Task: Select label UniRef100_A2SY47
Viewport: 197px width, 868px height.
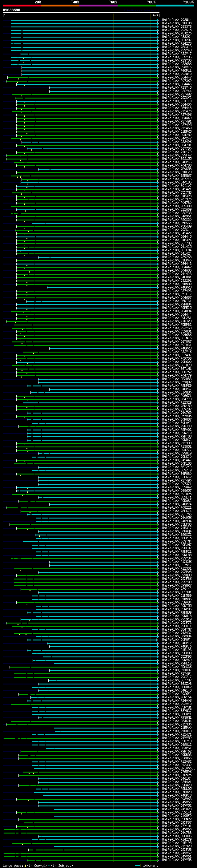Action: (177, 54)
